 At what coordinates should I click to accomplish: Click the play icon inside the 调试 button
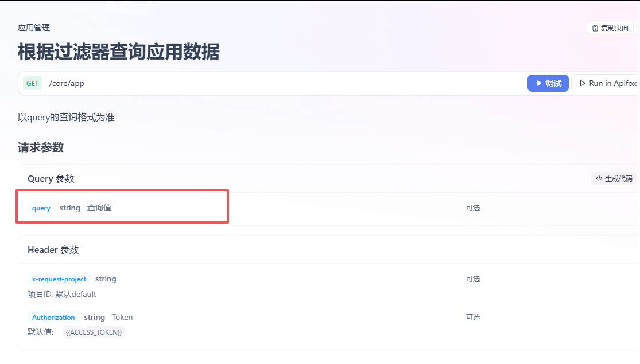540,83
